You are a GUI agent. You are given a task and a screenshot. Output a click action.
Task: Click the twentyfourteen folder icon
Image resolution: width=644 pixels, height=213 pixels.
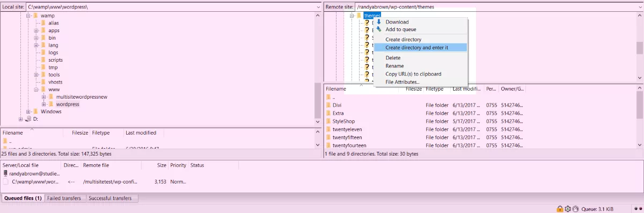328,145
